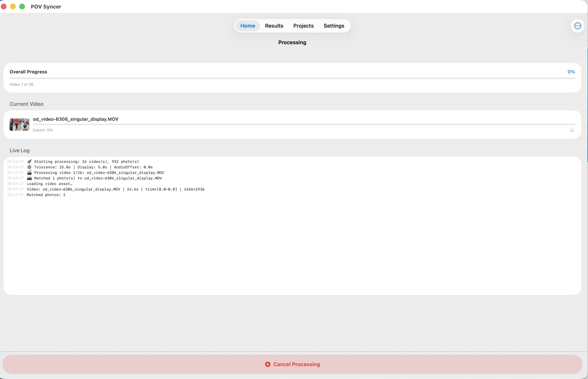Click the "Export: 0%" status text

coord(43,130)
